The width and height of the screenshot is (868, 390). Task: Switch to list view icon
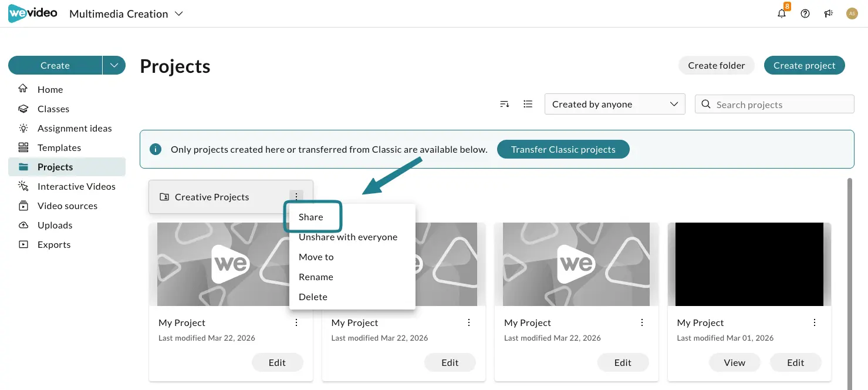click(528, 104)
